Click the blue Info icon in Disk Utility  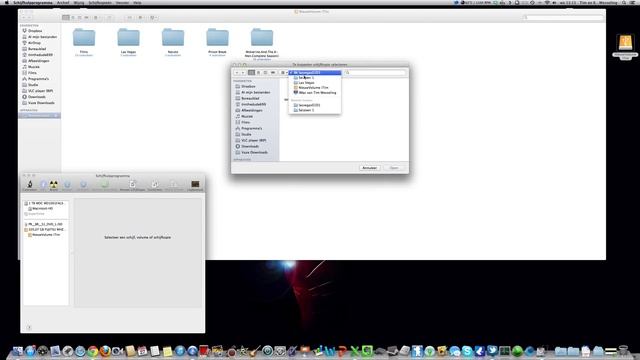(42, 184)
